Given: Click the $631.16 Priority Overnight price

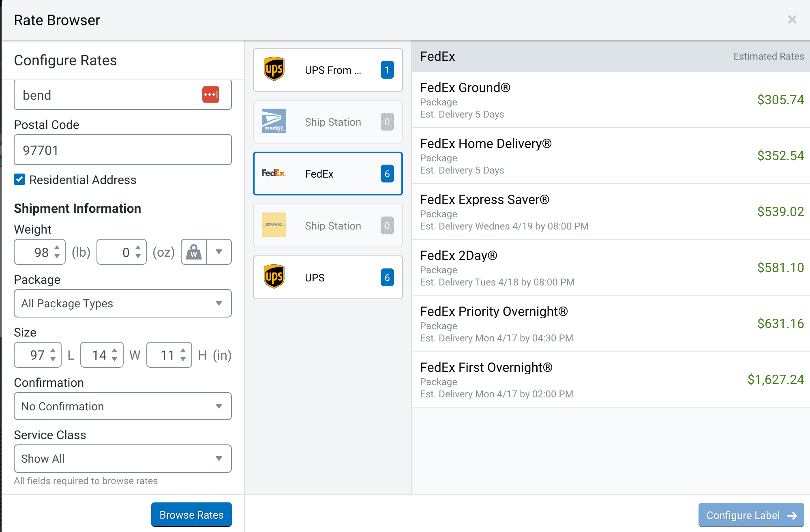Looking at the screenshot, I should coord(780,324).
